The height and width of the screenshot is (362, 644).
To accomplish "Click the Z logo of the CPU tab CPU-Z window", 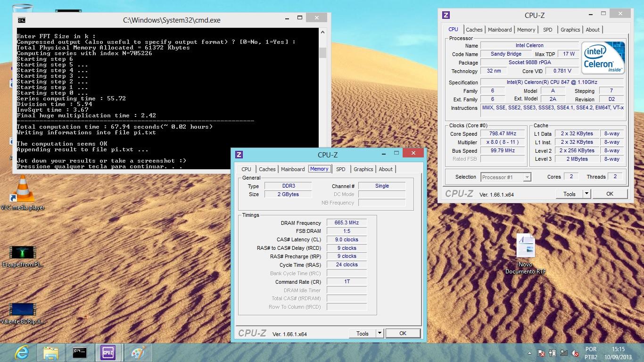I will tap(446, 15).
